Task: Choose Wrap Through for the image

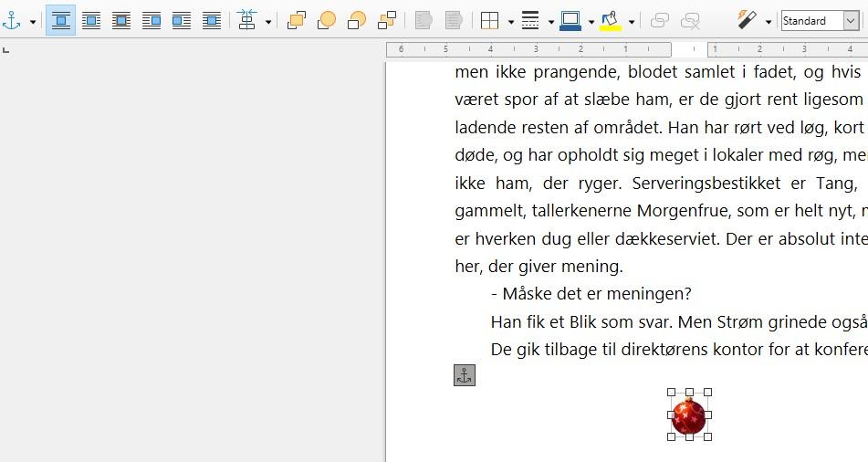Action: click(212, 20)
